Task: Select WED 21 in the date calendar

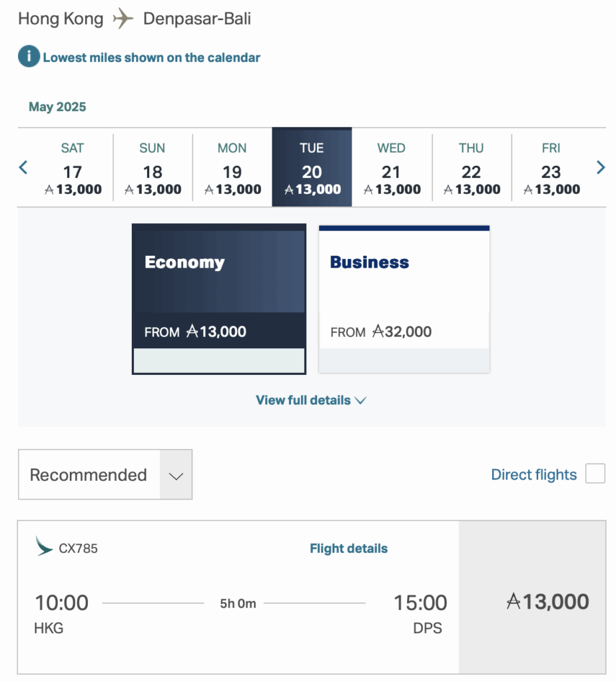Action: (392, 167)
